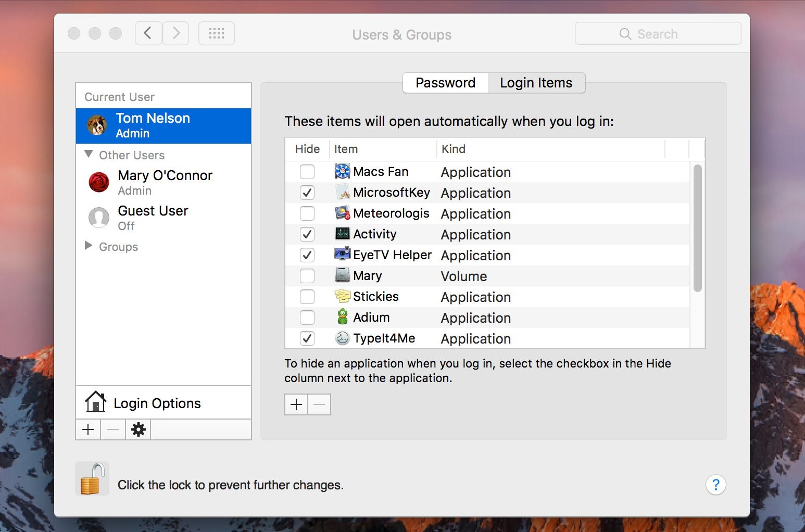This screenshot has height=532, width=805.
Task: Click the gear action menu in sidebar
Action: [138, 429]
